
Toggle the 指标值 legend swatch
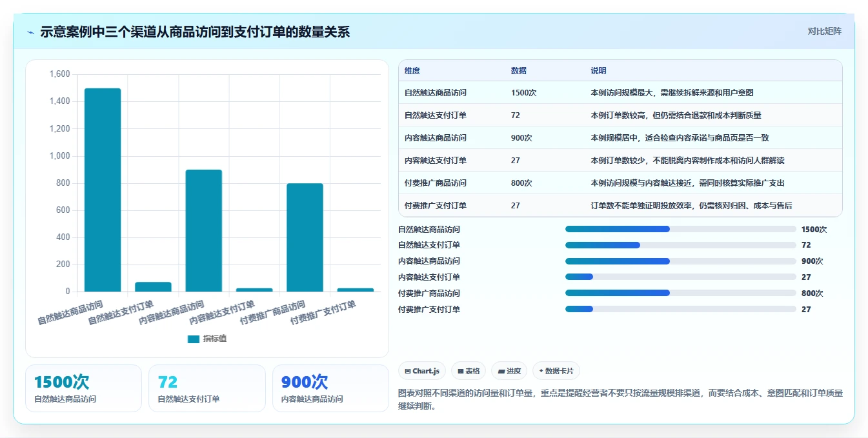(x=194, y=339)
